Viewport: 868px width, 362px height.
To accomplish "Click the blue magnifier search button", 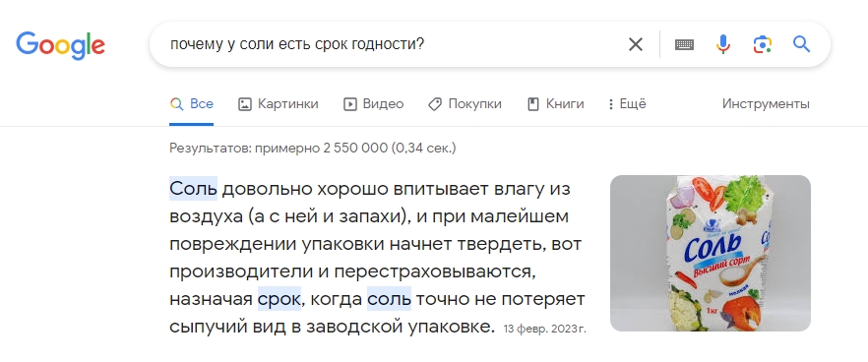I will 801,43.
